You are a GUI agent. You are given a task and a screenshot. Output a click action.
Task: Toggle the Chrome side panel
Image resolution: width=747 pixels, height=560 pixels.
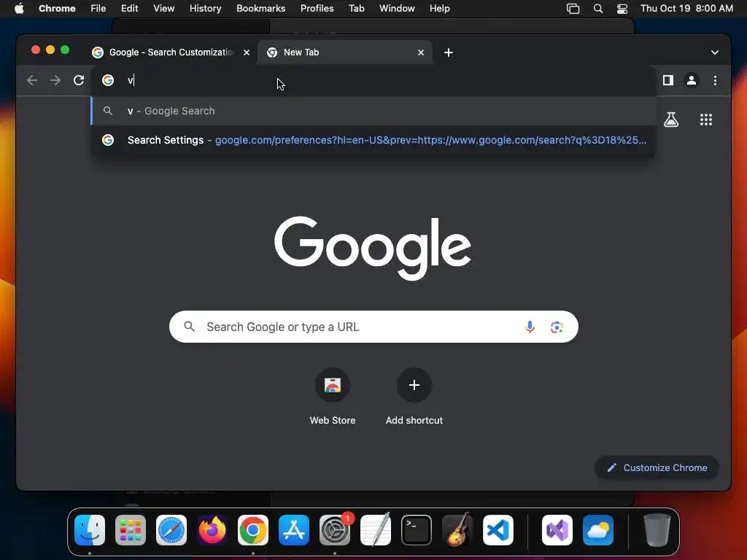(x=668, y=80)
